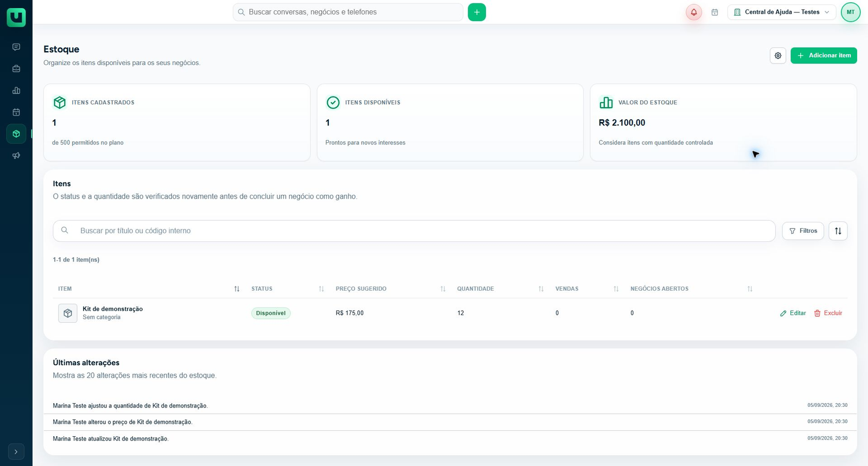Click the R$ 175,00 price cell

(x=350, y=313)
